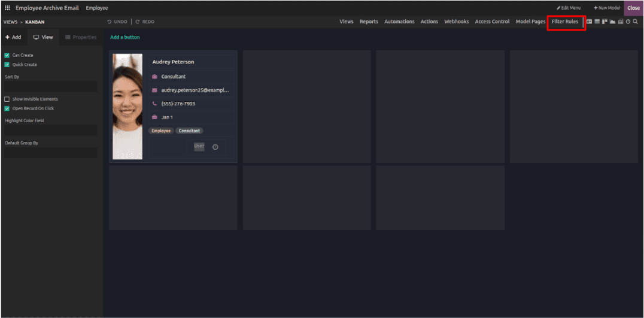This screenshot has height=318, width=644.
Task: Select the envelope icon beside the email
Action: tap(154, 90)
